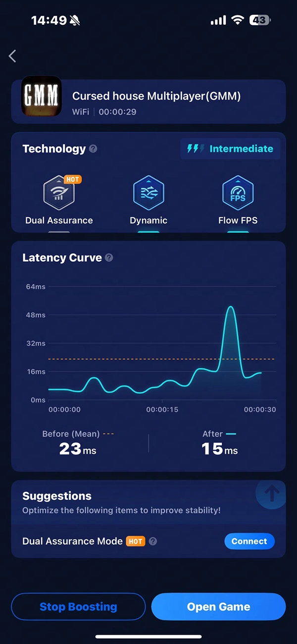Tap the Wi-Fi icon in status bar
Viewport: 297px width, 644px height.
238,20
